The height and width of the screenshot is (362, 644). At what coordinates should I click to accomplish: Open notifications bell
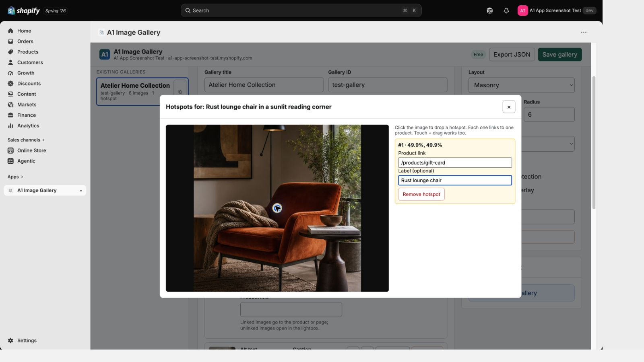point(506,10)
